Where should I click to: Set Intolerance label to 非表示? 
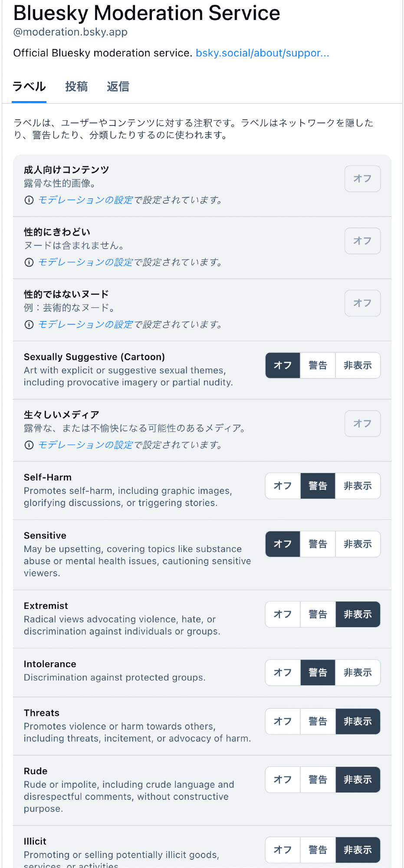[x=358, y=673]
